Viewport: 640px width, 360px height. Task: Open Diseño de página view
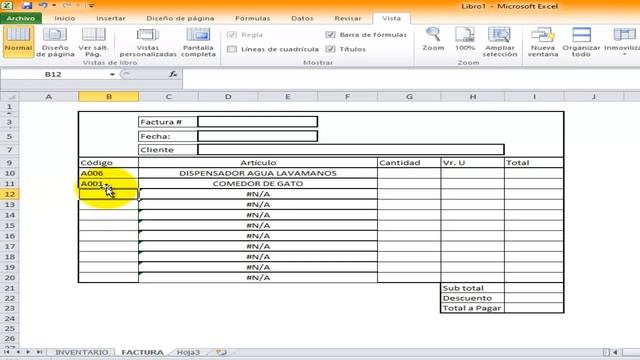coord(55,42)
